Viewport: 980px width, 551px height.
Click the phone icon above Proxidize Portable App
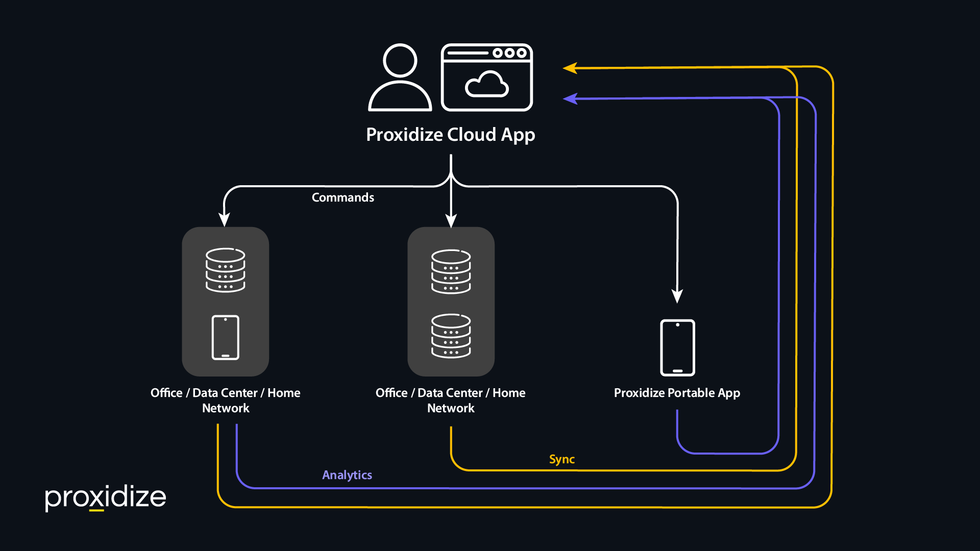(x=677, y=348)
